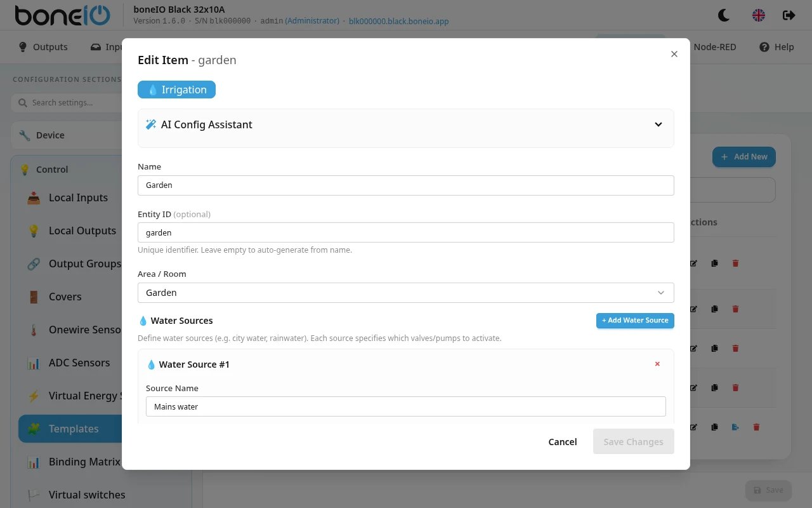
Task: Click the Covers door icon
Action: [34, 297]
